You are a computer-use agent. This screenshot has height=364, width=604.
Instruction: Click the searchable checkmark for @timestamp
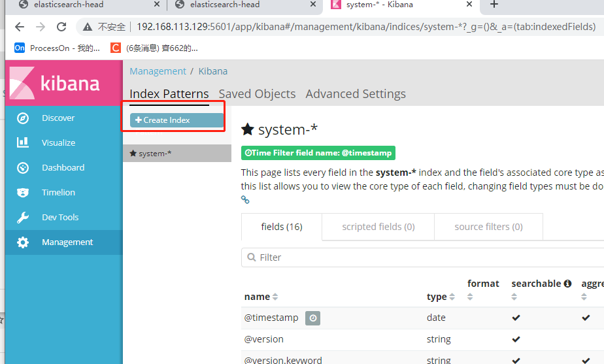516,318
